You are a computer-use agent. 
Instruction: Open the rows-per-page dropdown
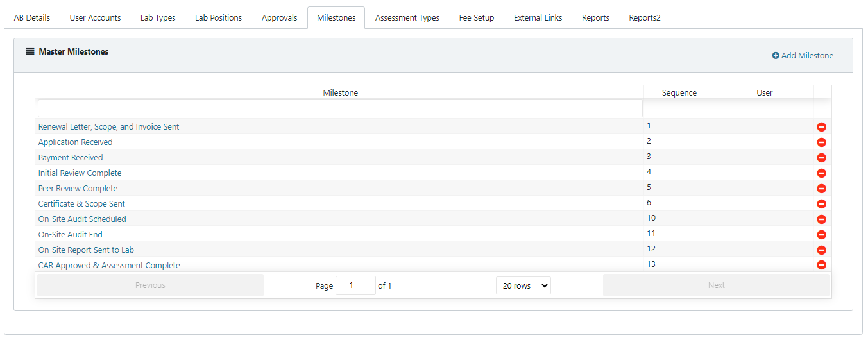coord(523,285)
